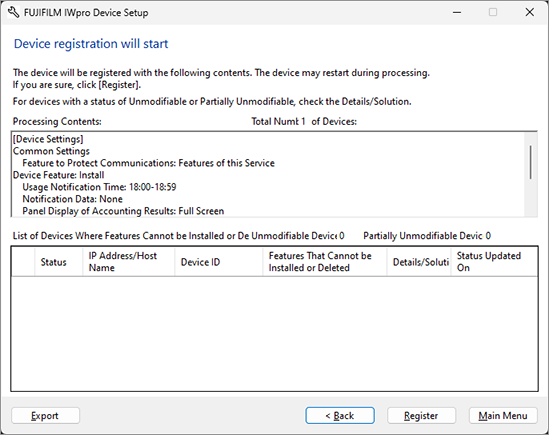Click the Export button
Viewport: 549px width, 435px height.
[45, 415]
